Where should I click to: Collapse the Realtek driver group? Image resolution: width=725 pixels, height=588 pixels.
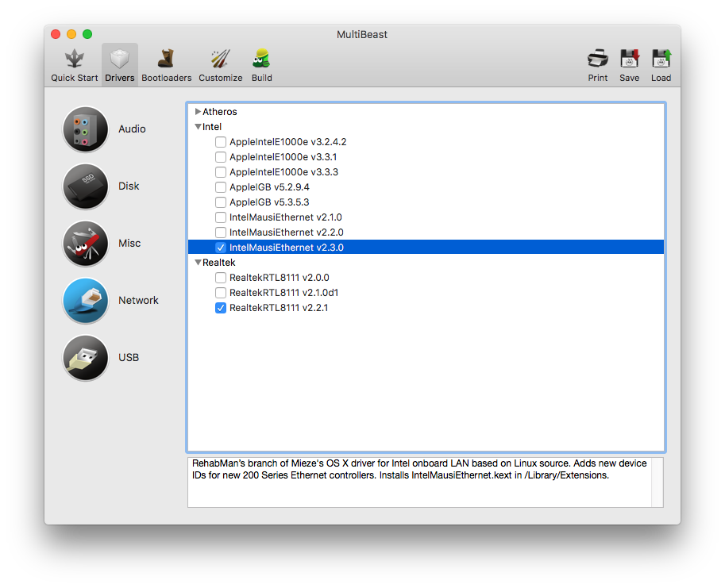(198, 263)
